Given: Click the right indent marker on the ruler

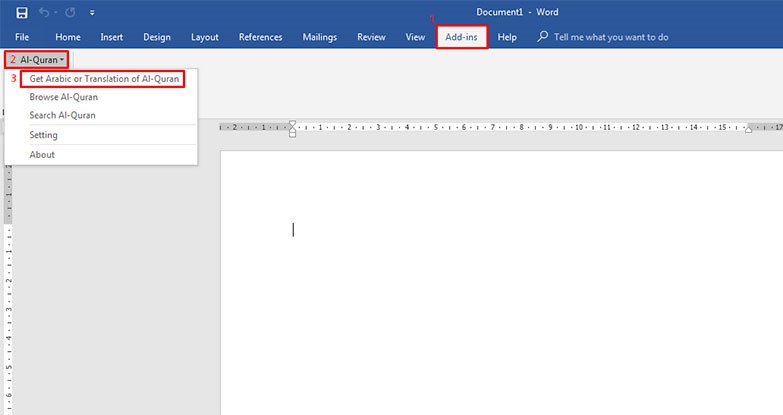Looking at the screenshot, I should 749,129.
